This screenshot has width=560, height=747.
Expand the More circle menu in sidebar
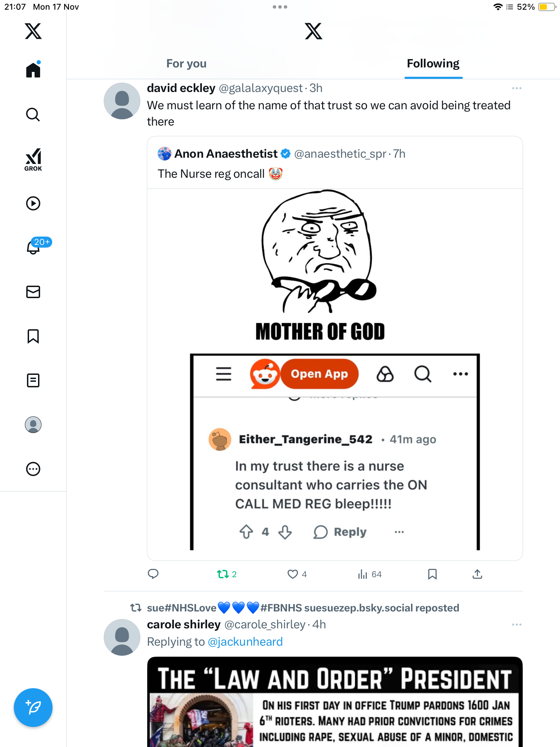(33, 469)
